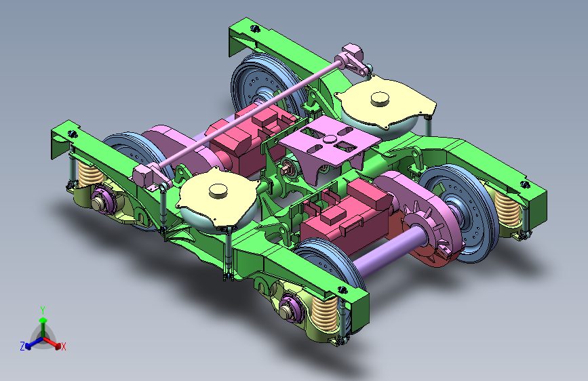The height and width of the screenshot is (381, 588).
Task: Click the blue Z axis of the orientation triad
Action: [34, 343]
